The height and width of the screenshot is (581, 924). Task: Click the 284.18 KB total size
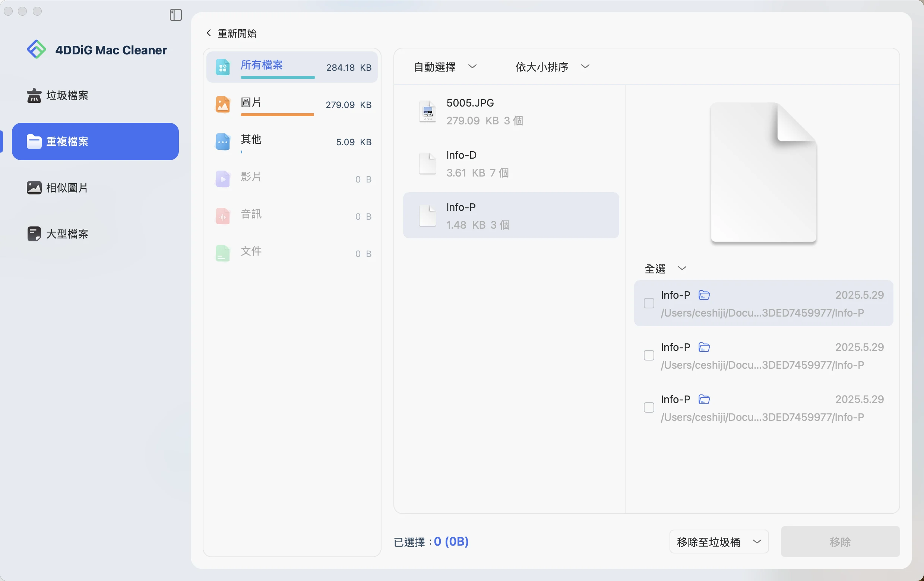[348, 67]
